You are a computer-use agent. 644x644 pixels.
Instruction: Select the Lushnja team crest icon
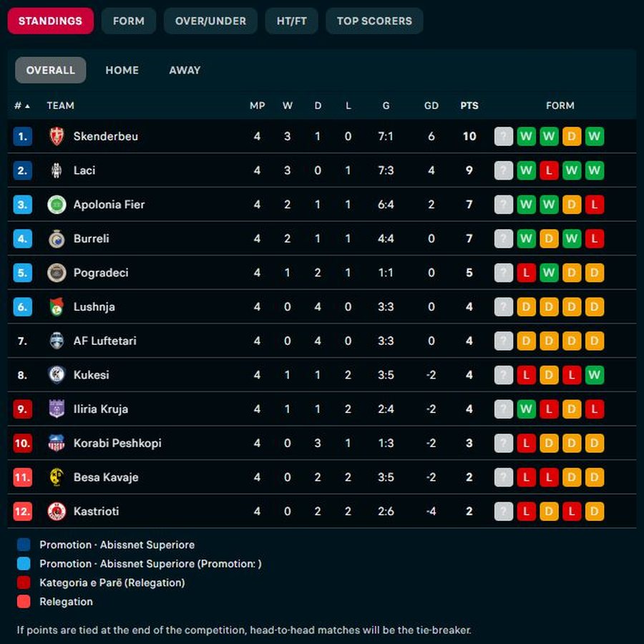pyautogui.click(x=57, y=307)
